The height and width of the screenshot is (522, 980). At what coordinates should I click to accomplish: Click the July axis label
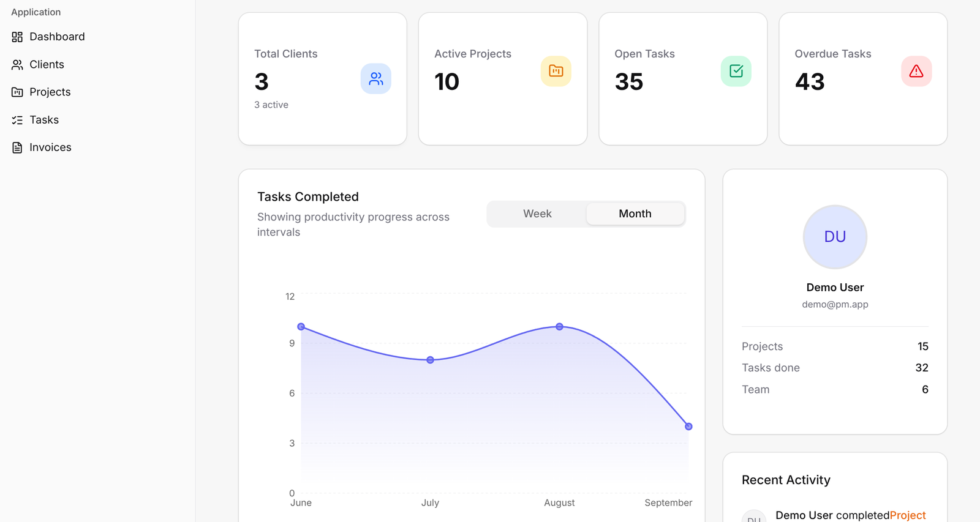(x=430, y=502)
